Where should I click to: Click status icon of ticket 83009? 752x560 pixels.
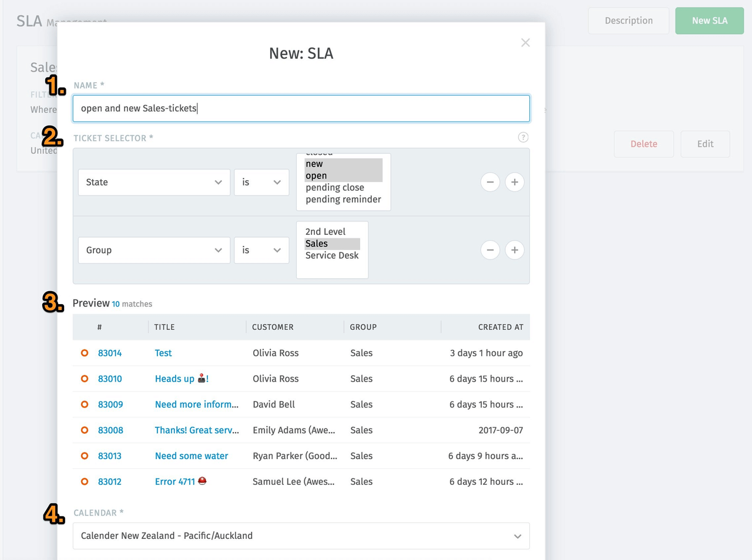[85, 404]
